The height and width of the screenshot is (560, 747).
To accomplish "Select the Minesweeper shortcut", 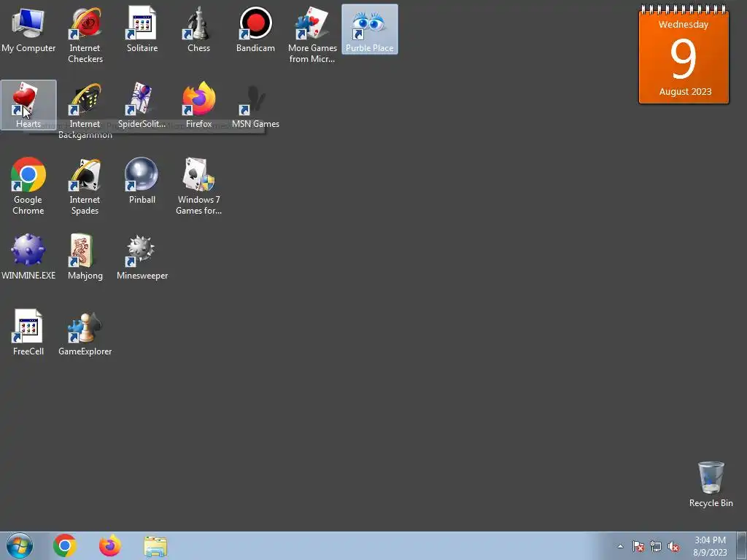I will [142, 257].
